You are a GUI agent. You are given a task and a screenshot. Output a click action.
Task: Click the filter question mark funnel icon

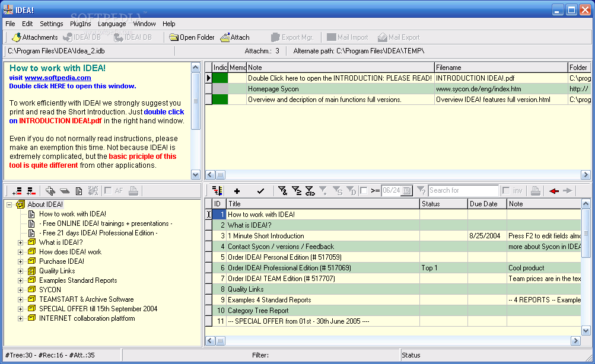point(421,191)
